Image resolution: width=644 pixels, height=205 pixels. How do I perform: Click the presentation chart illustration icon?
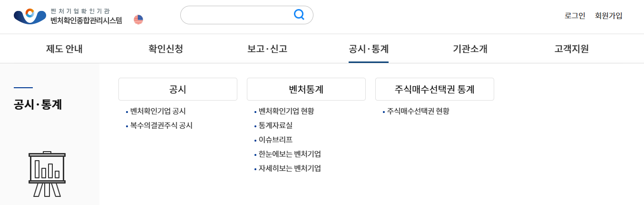click(x=47, y=174)
